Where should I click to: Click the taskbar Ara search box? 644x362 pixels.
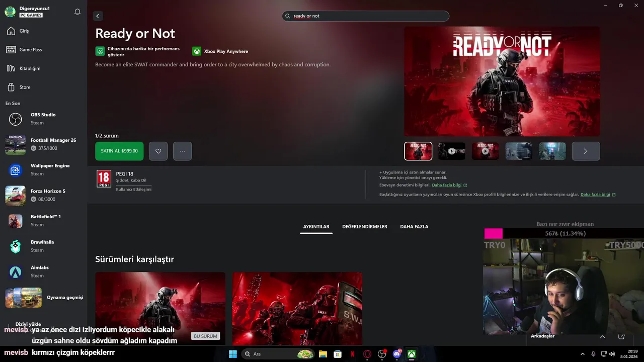tap(278, 354)
